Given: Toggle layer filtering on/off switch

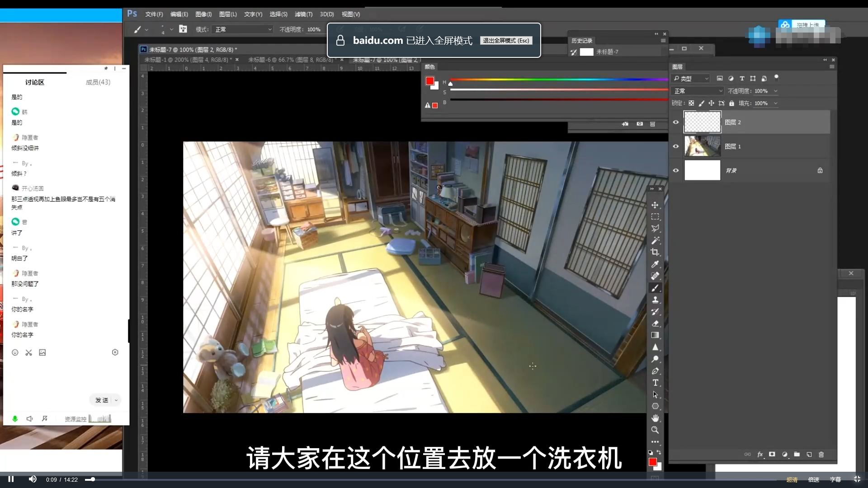Looking at the screenshot, I should pos(776,78).
